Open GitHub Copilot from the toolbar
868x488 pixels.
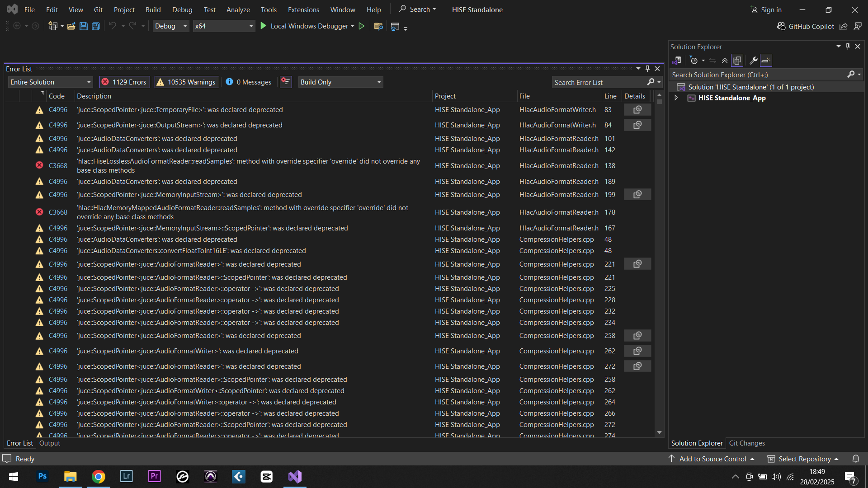coord(806,27)
